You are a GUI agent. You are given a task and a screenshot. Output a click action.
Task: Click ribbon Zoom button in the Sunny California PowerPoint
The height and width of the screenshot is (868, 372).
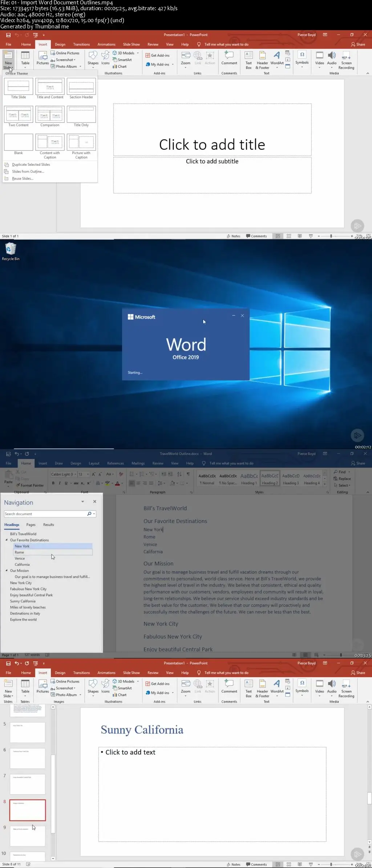click(186, 687)
